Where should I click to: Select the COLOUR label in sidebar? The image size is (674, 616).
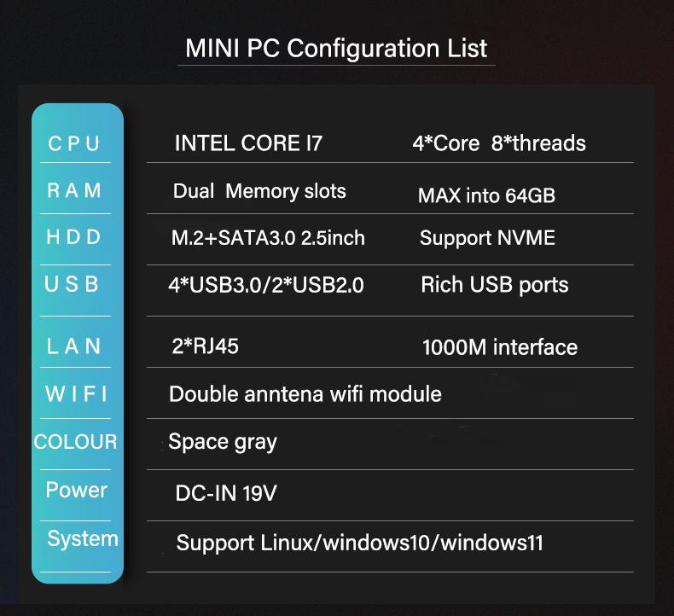coord(76,442)
